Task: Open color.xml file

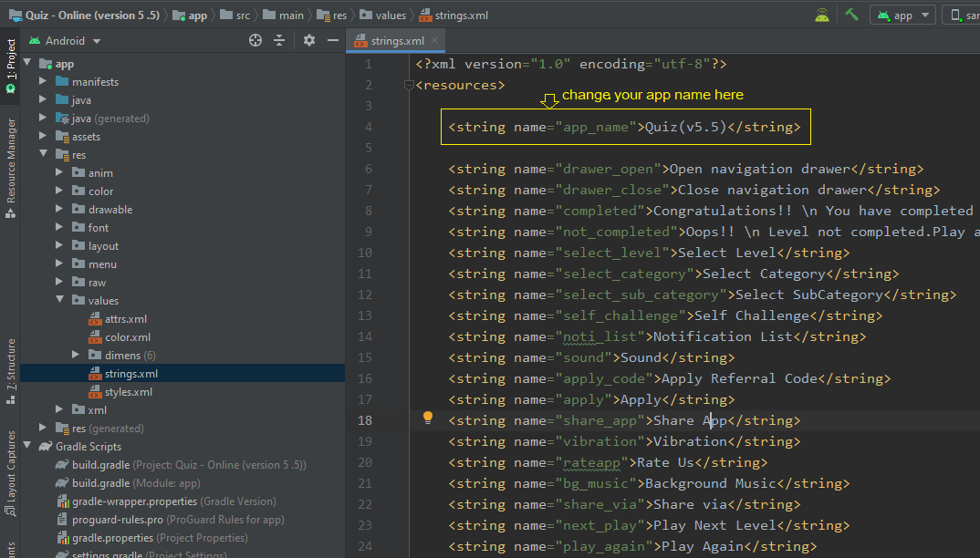Action: coord(120,336)
